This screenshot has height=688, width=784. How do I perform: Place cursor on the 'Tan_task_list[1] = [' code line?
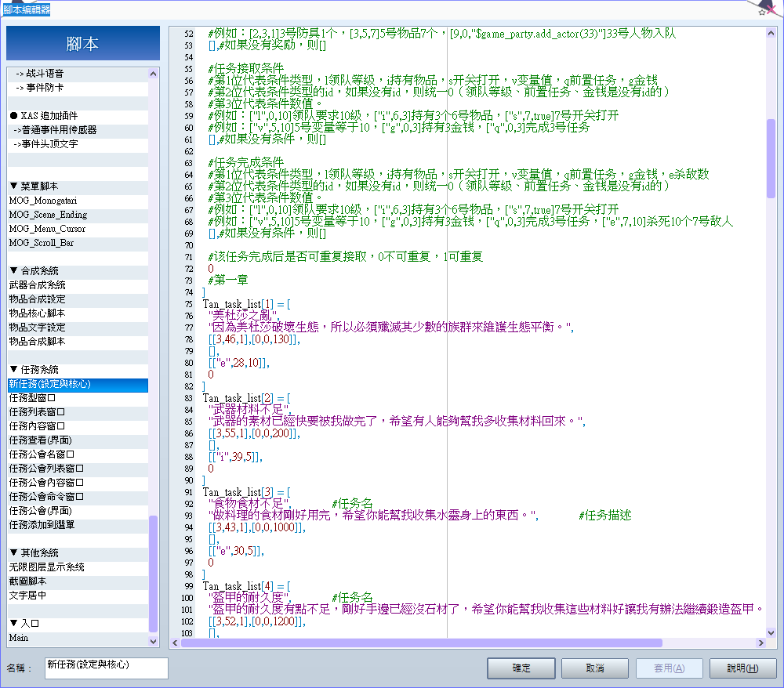point(246,304)
